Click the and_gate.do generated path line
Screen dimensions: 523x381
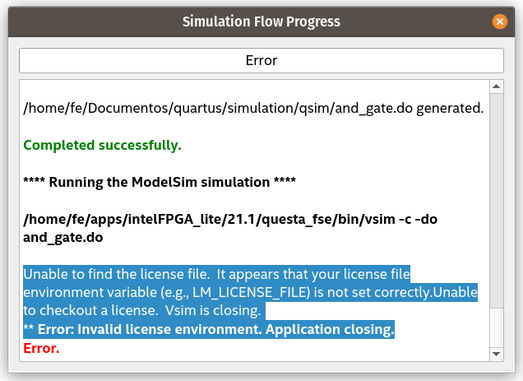click(x=253, y=108)
